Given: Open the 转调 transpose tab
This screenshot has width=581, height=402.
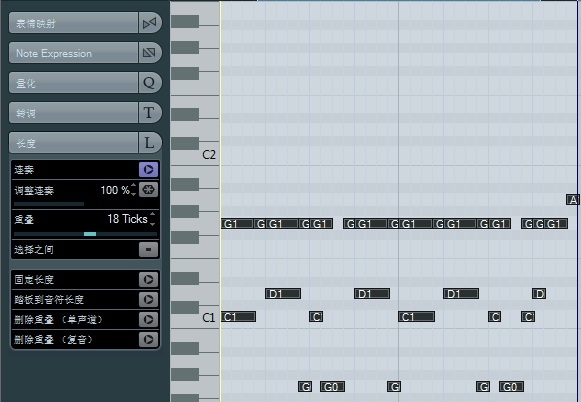Looking at the screenshot, I should pyautogui.click(x=73, y=113).
